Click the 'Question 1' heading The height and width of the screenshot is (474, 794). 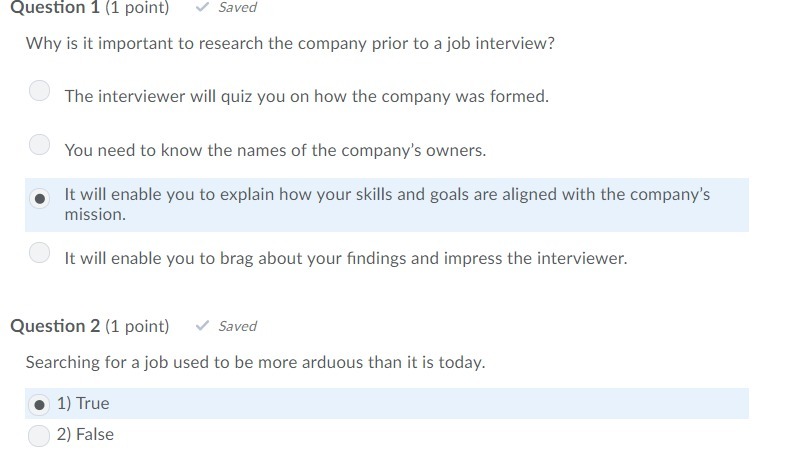coord(48,8)
